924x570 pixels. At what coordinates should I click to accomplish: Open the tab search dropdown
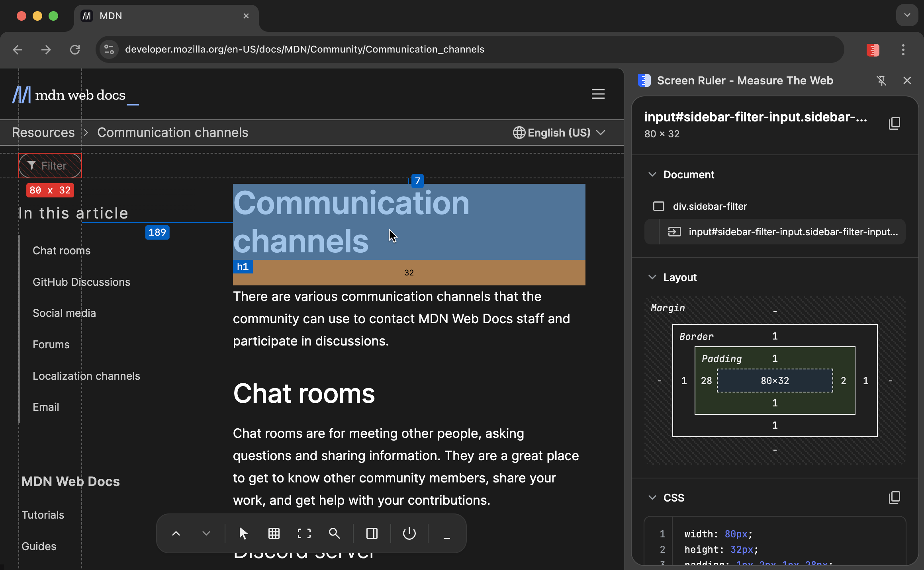[907, 15]
